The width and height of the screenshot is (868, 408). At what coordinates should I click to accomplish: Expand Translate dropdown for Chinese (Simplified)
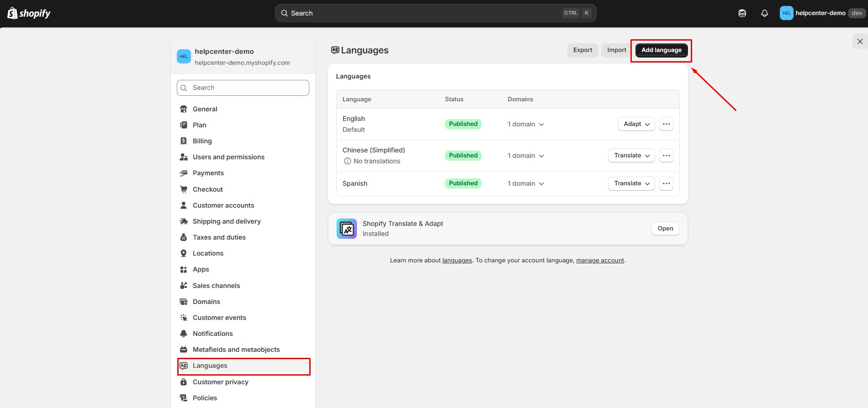(631, 156)
